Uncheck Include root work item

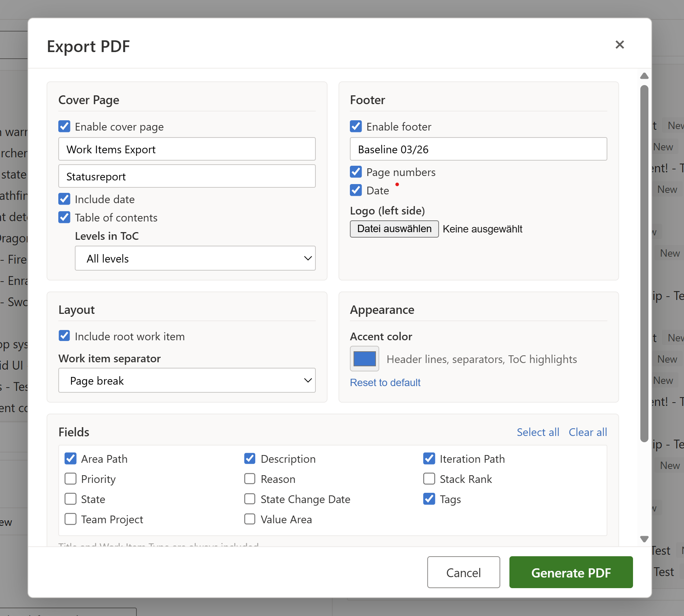click(64, 335)
